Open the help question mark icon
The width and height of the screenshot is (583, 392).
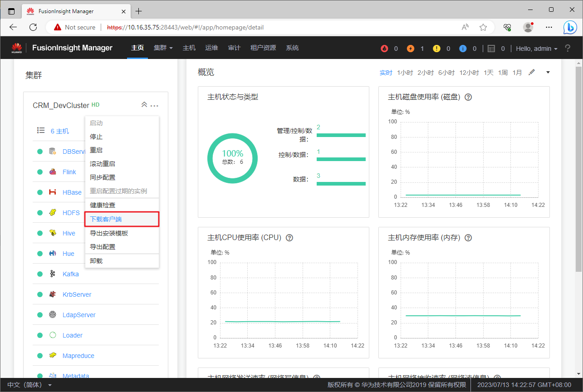coord(568,48)
